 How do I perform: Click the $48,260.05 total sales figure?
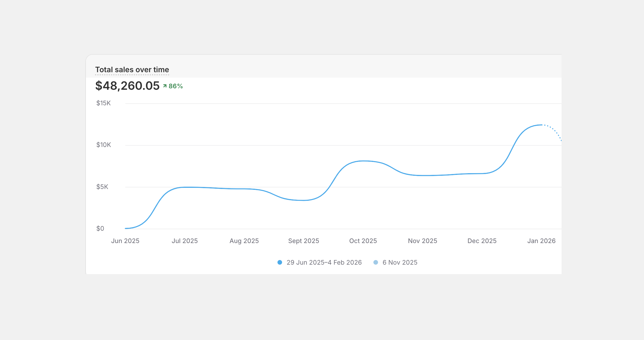(x=127, y=86)
